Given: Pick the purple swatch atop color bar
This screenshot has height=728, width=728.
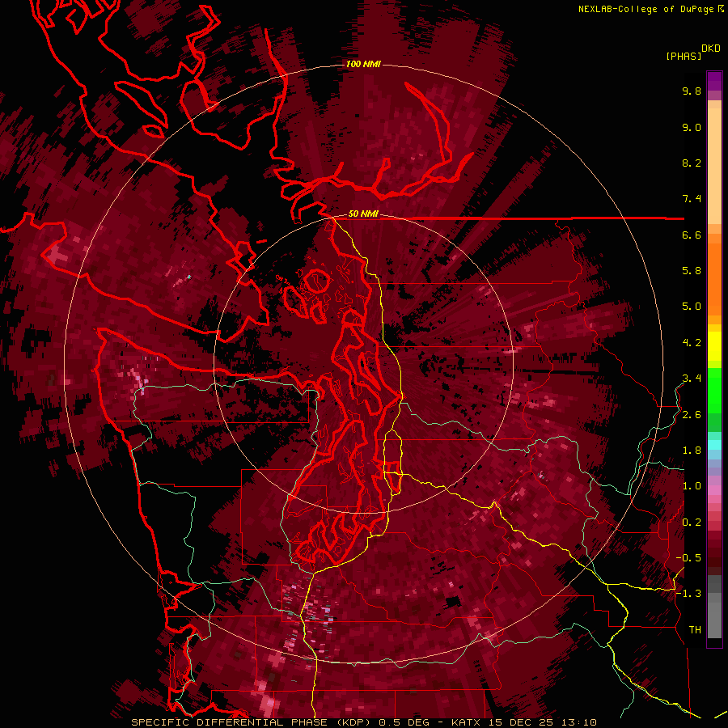Looking at the screenshot, I should pos(714,81).
